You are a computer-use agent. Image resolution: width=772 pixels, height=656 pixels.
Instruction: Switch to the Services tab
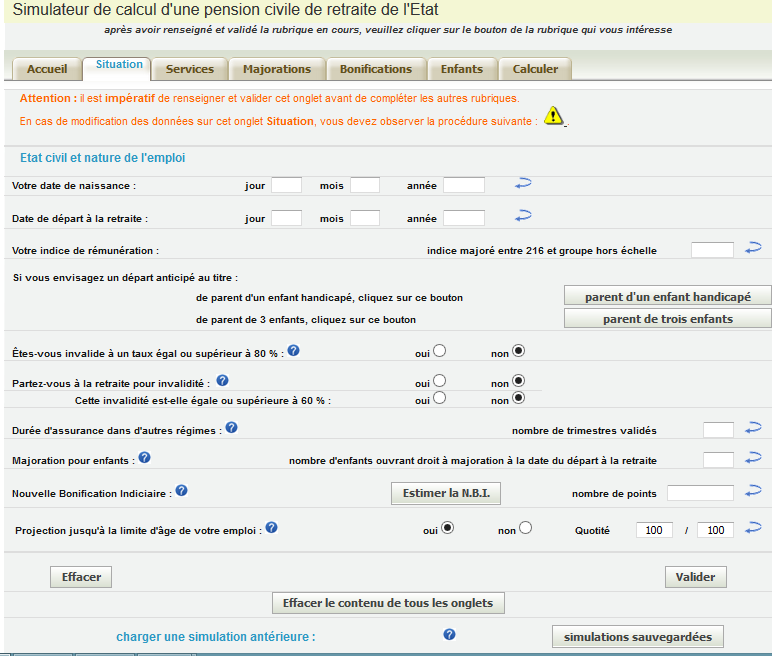[190, 69]
